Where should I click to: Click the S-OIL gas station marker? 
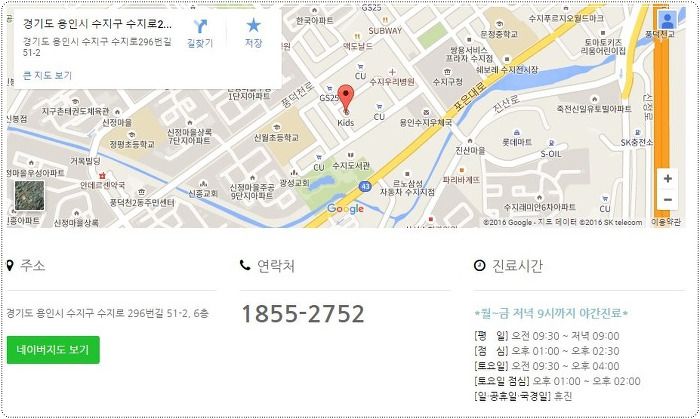tap(551, 143)
